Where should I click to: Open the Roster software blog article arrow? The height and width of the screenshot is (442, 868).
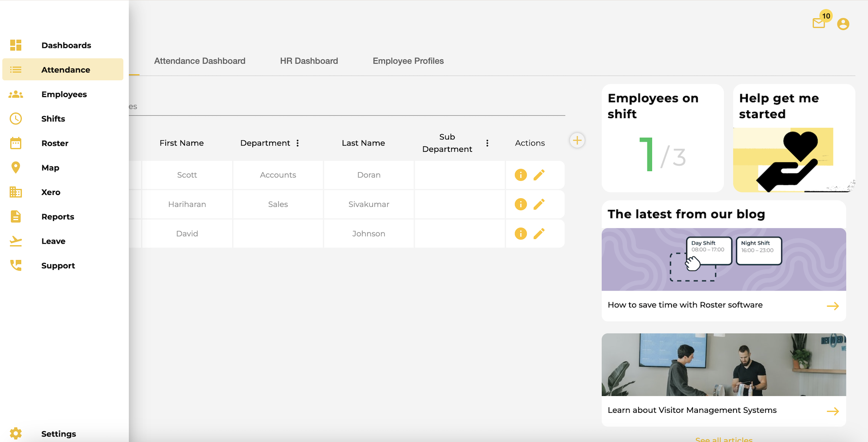point(832,306)
